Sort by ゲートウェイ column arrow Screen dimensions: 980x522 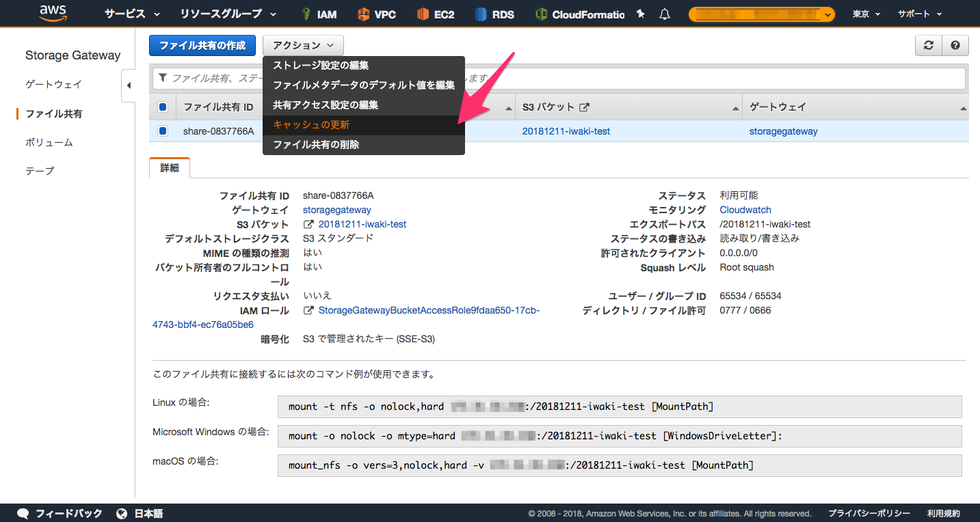pos(964,109)
